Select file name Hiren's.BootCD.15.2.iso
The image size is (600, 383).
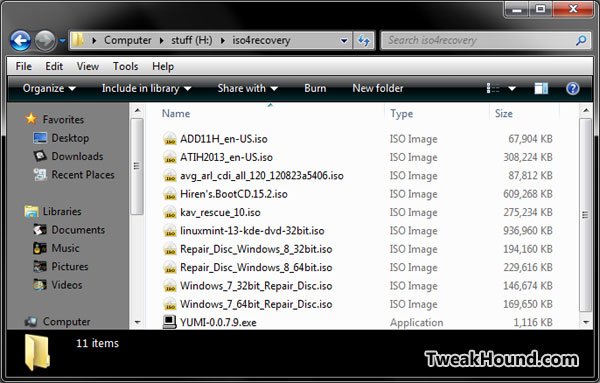[234, 194]
